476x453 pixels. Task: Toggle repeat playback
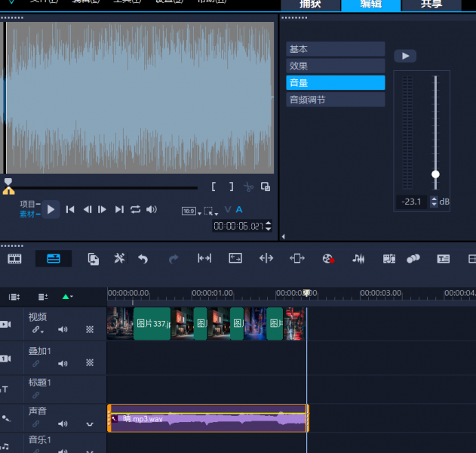pos(135,209)
